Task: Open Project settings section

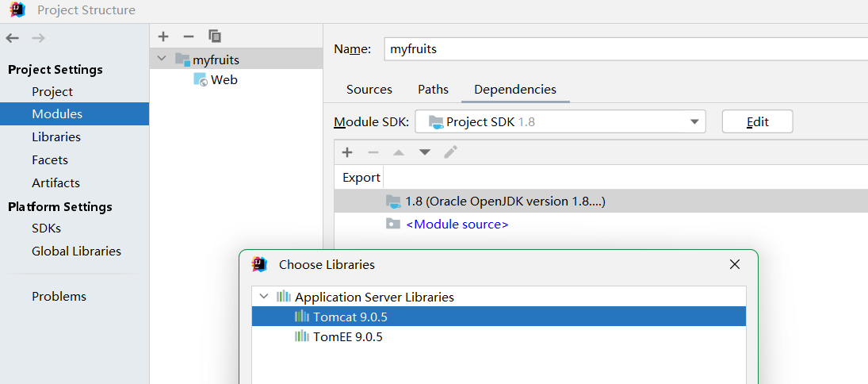Action: pyautogui.click(x=52, y=91)
